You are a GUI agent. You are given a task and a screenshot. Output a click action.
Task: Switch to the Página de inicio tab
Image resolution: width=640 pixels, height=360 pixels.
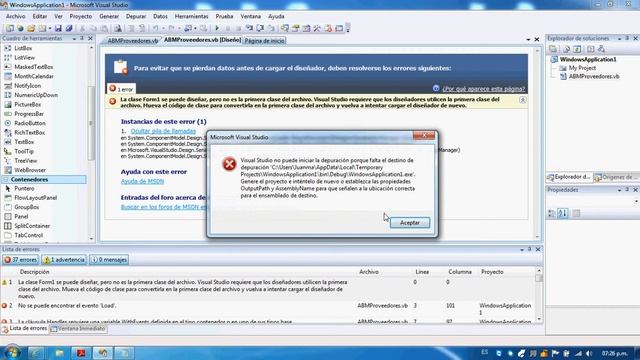tap(264, 41)
